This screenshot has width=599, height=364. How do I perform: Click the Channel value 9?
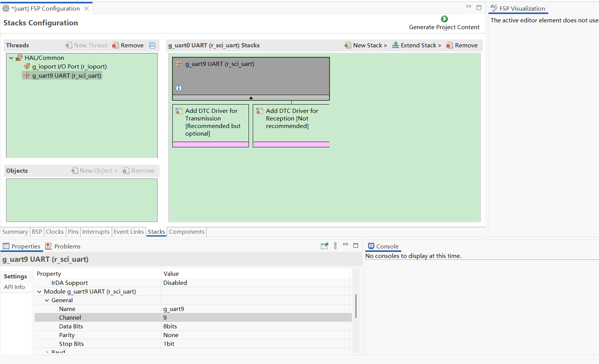165,318
